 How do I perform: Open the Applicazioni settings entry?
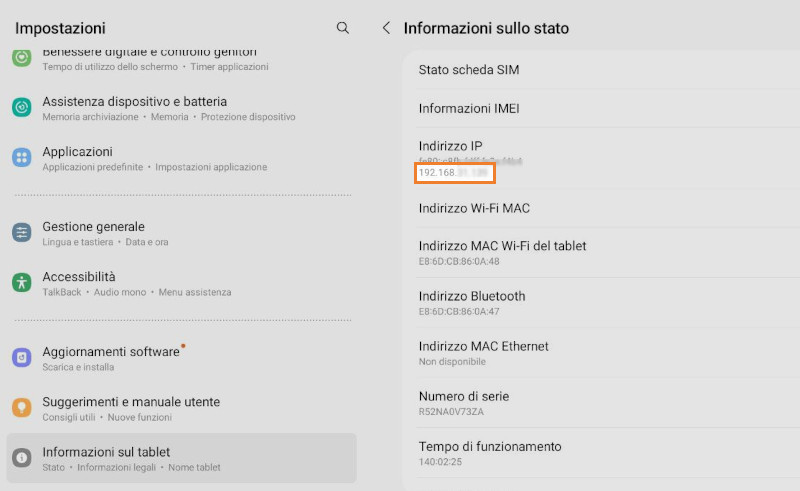click(x=181, y=158)
